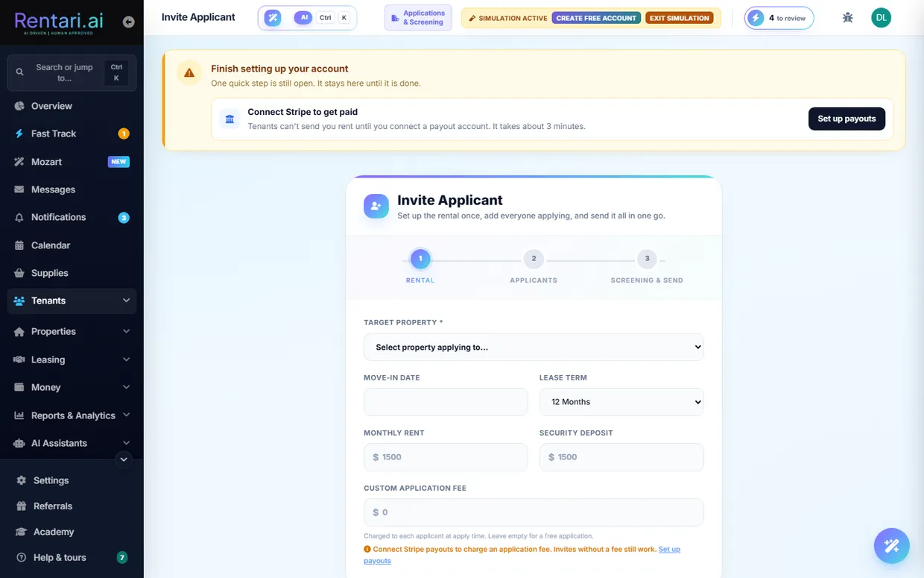Click the magic wand icon in top bar
The width and height of the screenshot is (924, 578).
(273, 17)
